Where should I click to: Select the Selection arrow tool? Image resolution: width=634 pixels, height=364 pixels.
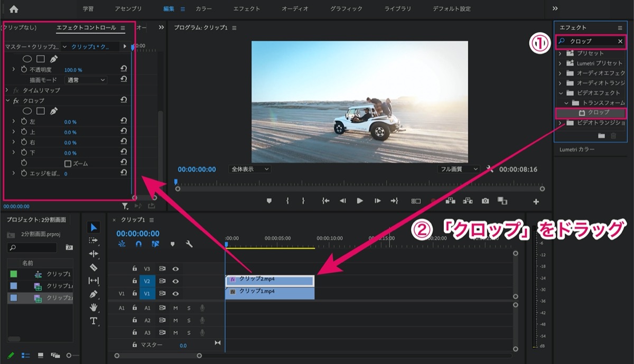point(94,228)
